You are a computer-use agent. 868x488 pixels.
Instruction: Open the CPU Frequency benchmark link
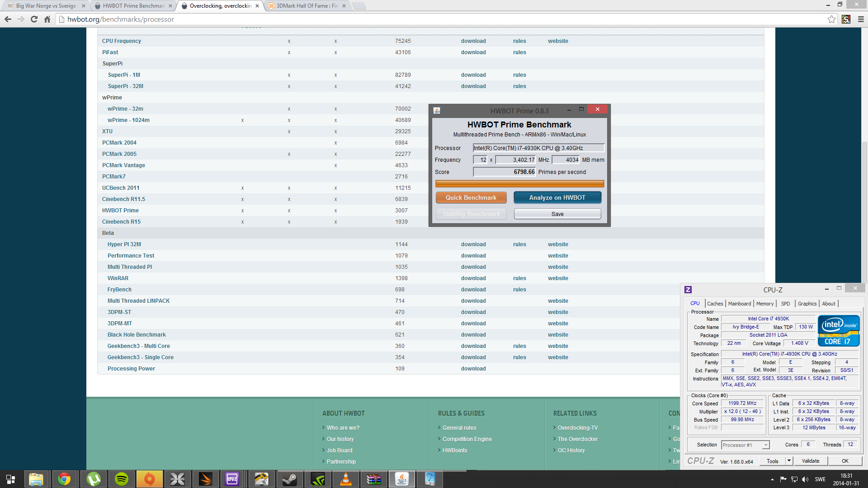(122, 41)
